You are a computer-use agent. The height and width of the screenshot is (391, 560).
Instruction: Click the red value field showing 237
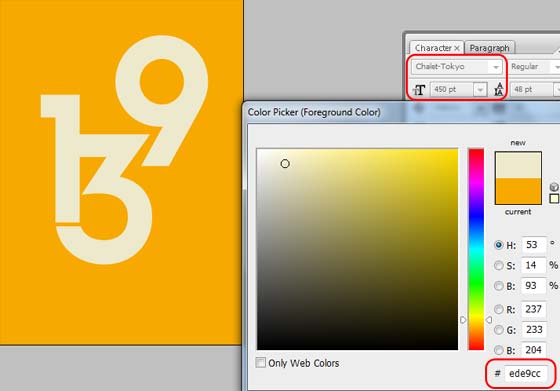[x=534, y=309]
